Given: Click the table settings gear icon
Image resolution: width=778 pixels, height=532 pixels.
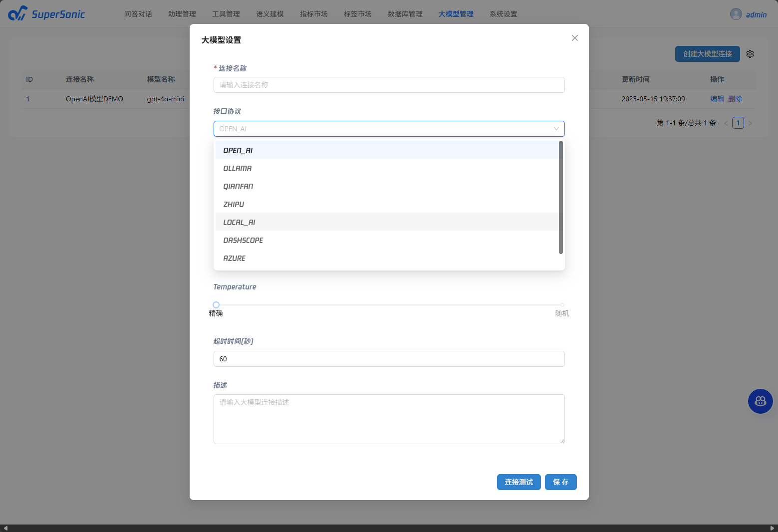Looking at the screenshot, I should (750, 54).
